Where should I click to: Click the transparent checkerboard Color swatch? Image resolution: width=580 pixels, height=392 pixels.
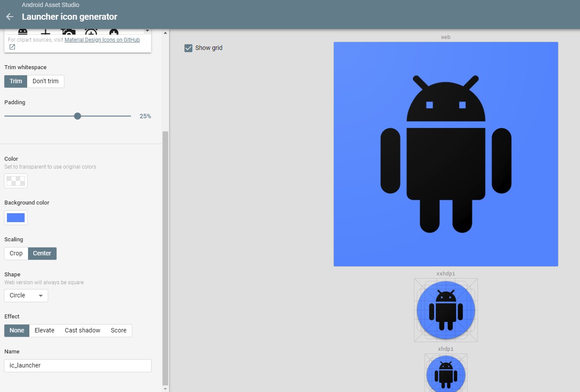[x=15, y=180]
